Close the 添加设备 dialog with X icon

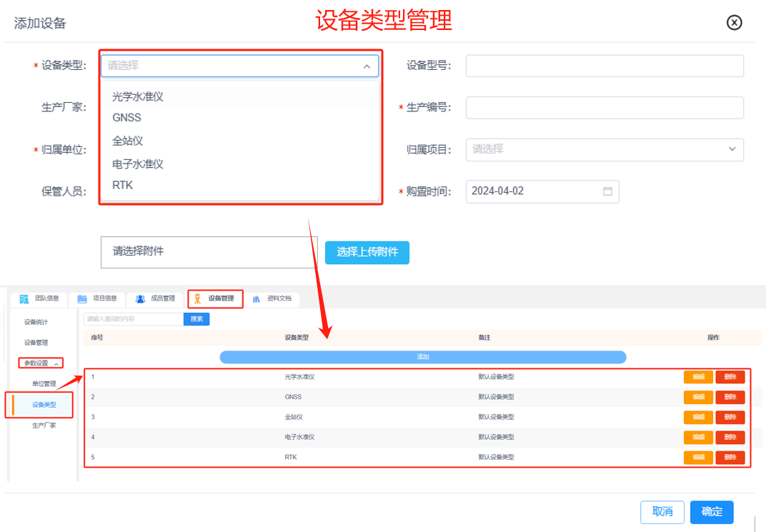pyautogui.click(x=734, y=23)
